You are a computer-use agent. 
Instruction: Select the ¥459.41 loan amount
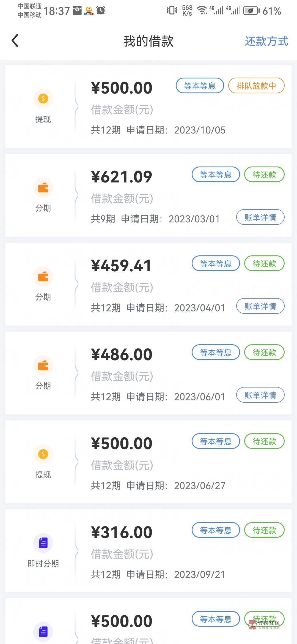click(x=121, y=266)
